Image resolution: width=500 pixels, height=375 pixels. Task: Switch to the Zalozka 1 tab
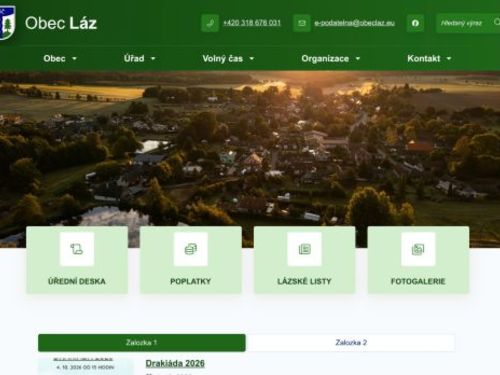pos(142,343)
